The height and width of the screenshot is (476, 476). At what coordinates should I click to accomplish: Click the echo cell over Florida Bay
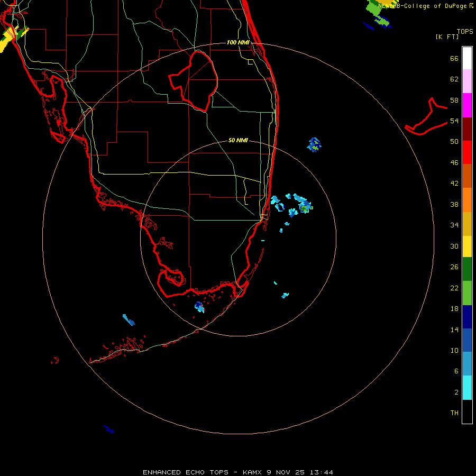(x=199, y=307)
